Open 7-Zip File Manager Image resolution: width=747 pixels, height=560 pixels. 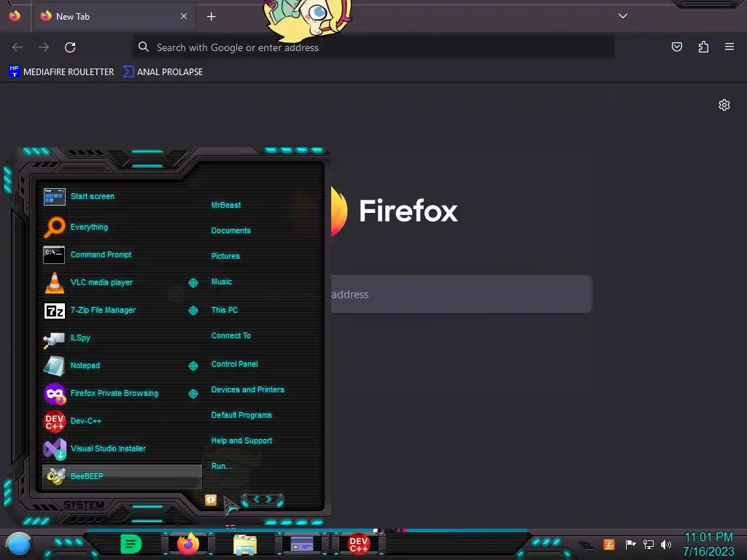(x=115, y=310)
